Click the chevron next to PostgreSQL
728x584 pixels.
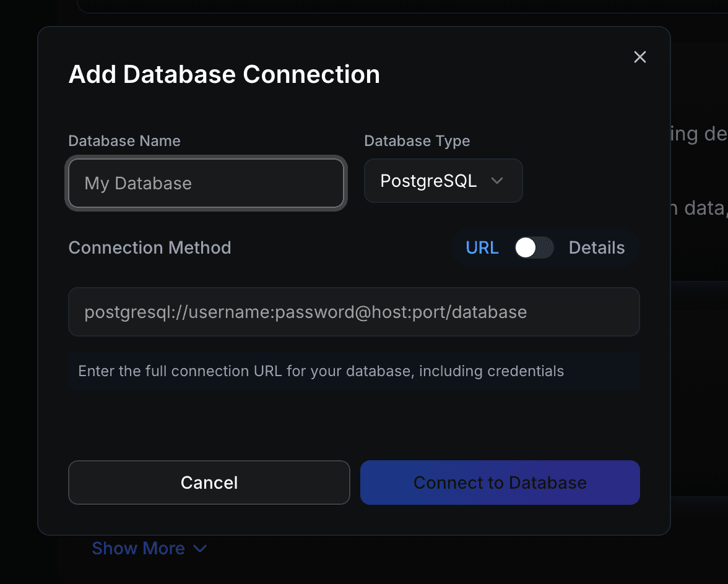click(x=497, y=181)
